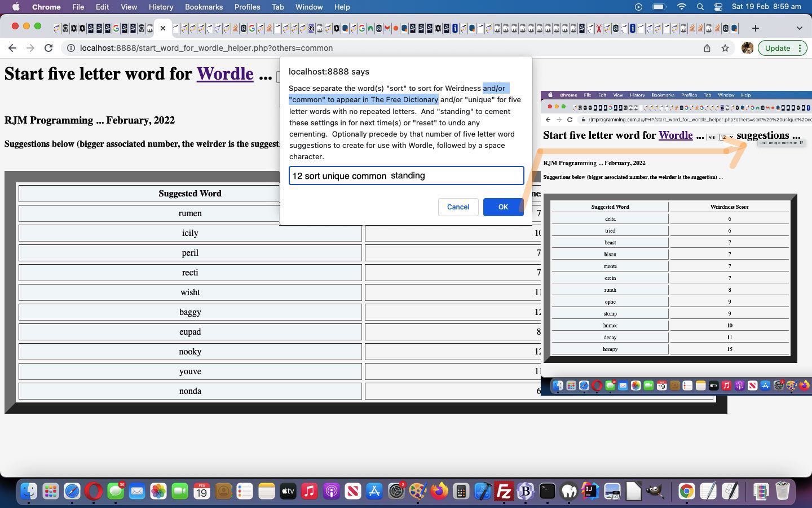Follow the Wordle link in the heading

[x=225, y=74]
